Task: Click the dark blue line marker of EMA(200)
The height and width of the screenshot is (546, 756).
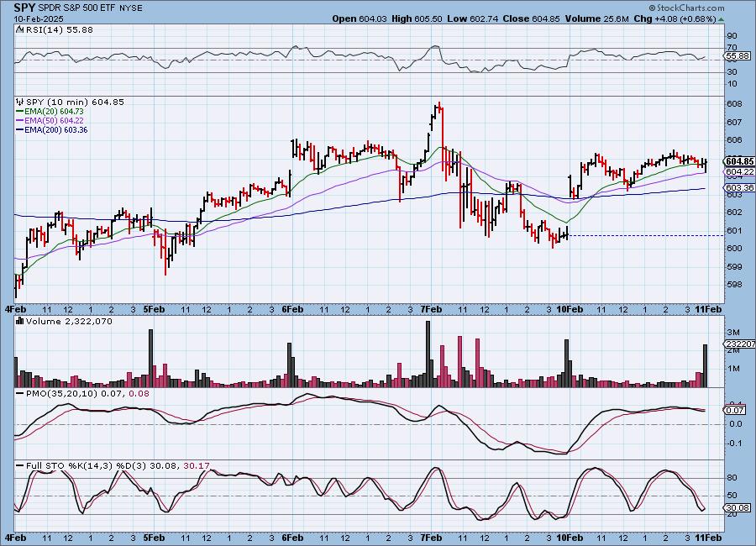Action: point(20,129)
